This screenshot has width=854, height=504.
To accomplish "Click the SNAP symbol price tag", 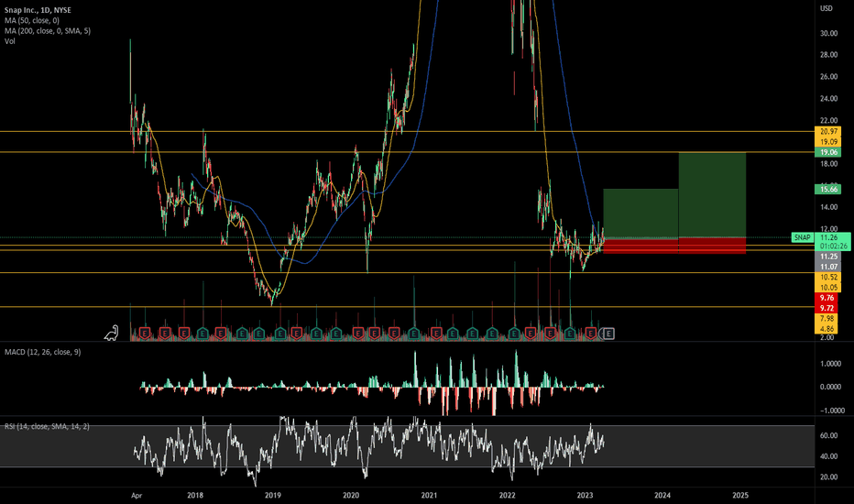I will [802, 237].
